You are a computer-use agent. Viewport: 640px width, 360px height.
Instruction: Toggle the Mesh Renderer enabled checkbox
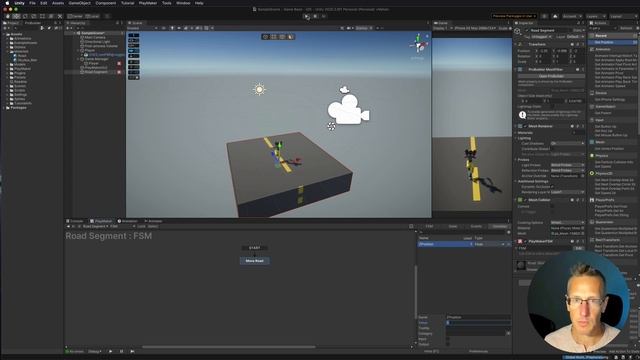coord(525,126)
